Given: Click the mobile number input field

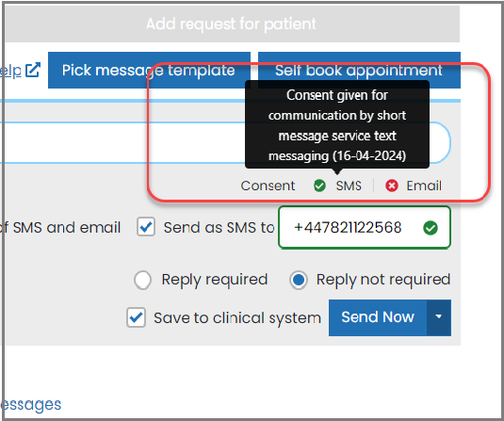Looking at the screenshot, I should (x=365, y=228).
